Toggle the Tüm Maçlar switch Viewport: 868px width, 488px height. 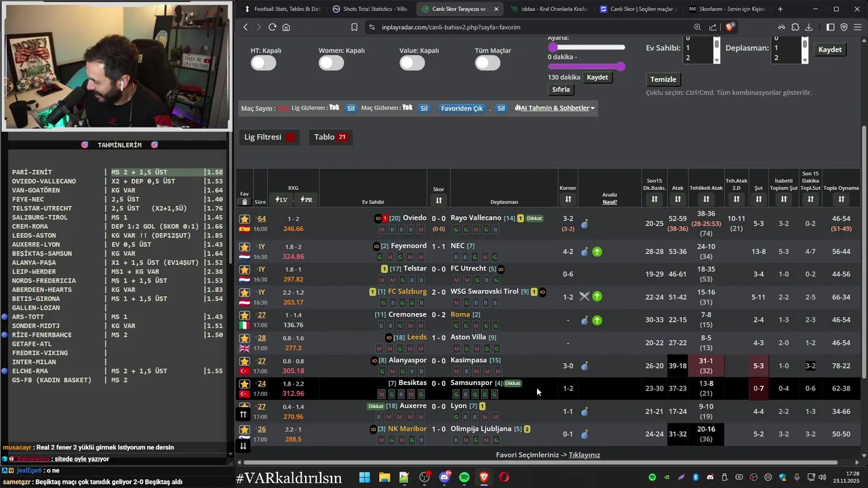(x=488, y=63)
